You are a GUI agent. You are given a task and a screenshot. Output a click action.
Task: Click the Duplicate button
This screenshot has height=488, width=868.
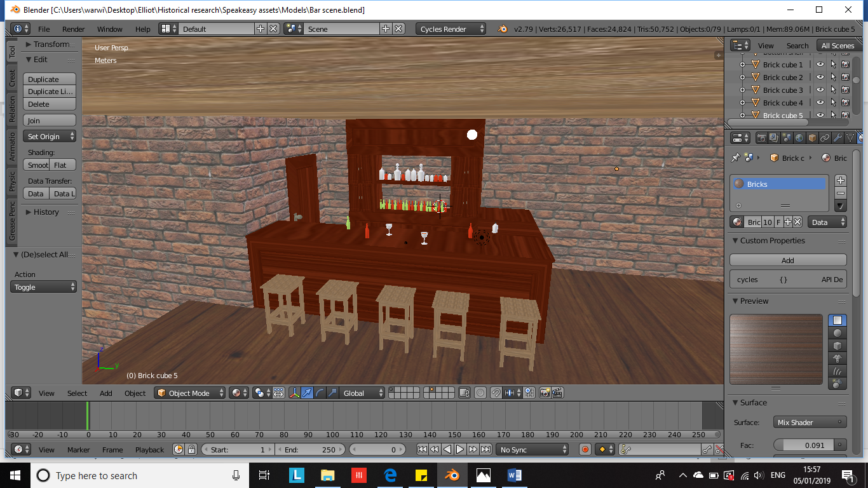50,79
